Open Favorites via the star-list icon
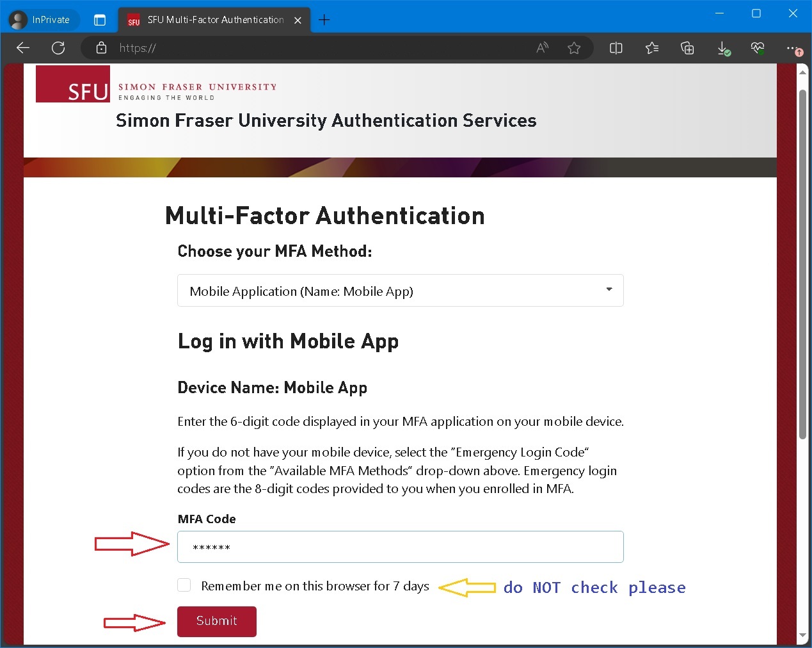The width and height of the screenshot is (812, 648). [x=652, y=48]
